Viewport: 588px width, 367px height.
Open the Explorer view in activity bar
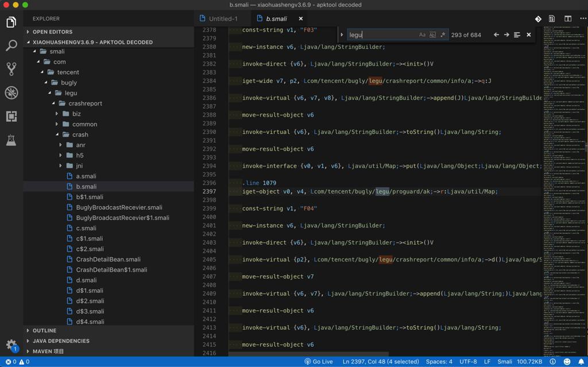point(11,22)
